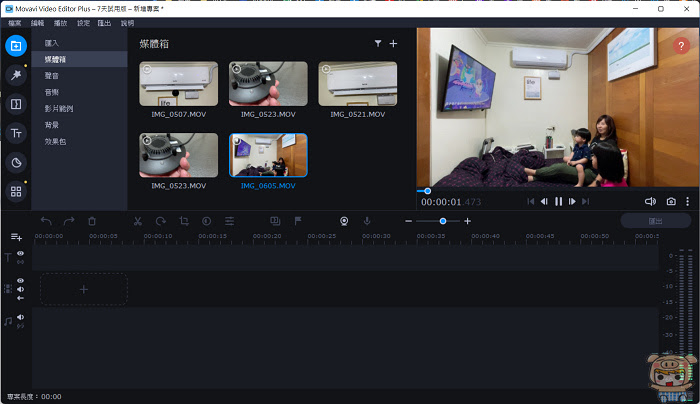700x404 pixels.
Task: Filter media bin with funnel icon
Action: pos(378,43)
